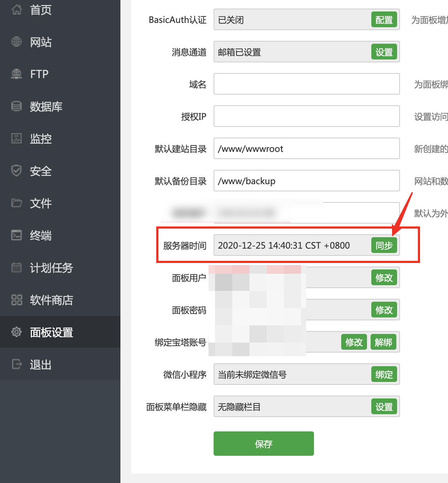
Task: Click the database icon beside 数据库
Action: pyautogui.click(x=16, y=106)
